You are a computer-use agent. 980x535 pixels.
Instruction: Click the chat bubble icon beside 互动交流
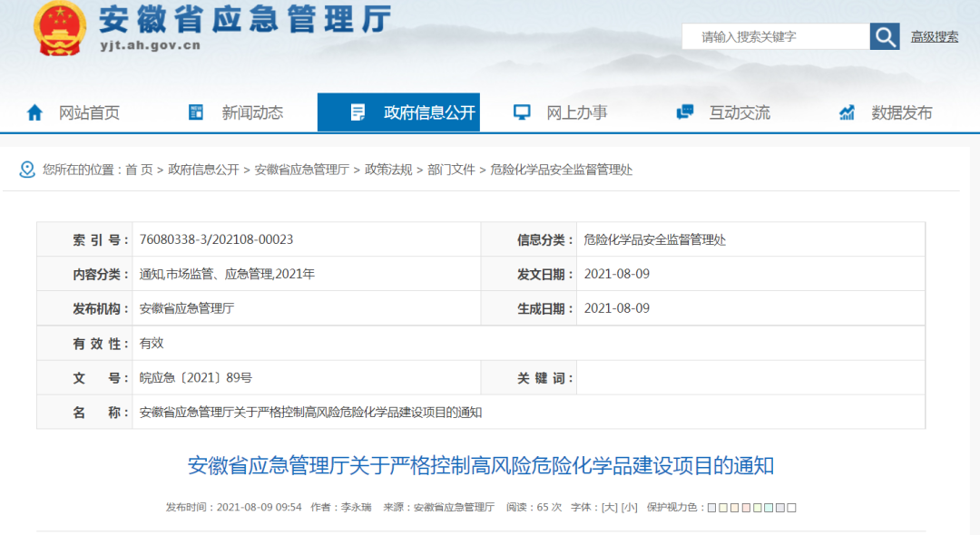[683, 112]
